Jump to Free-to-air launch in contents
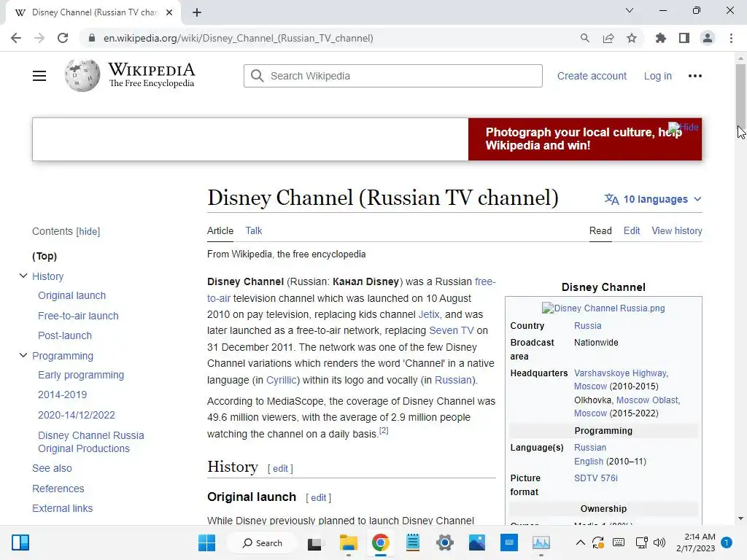 tap(78, 316)
